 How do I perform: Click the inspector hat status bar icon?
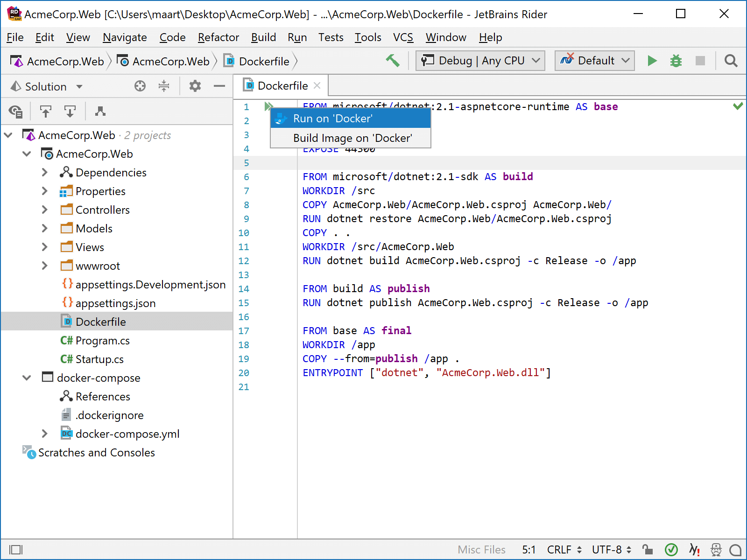pos(716,550)
